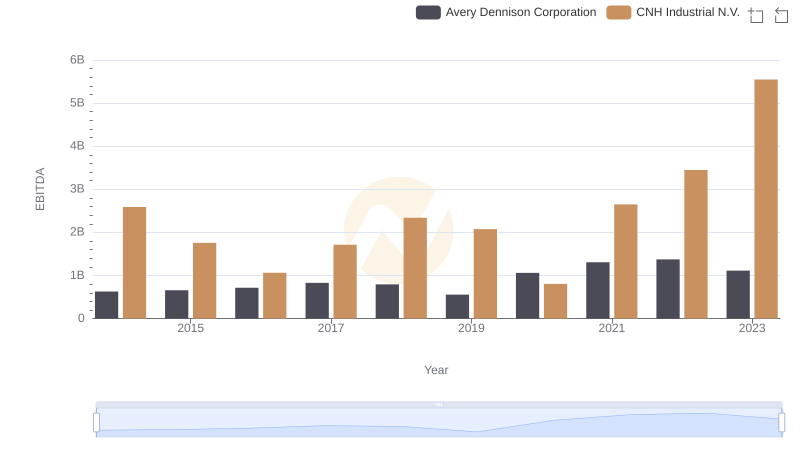Click the 2015 x-axis label
This screenshot has height=461, width=800.
pyautogui.click(x=190, y=328)
